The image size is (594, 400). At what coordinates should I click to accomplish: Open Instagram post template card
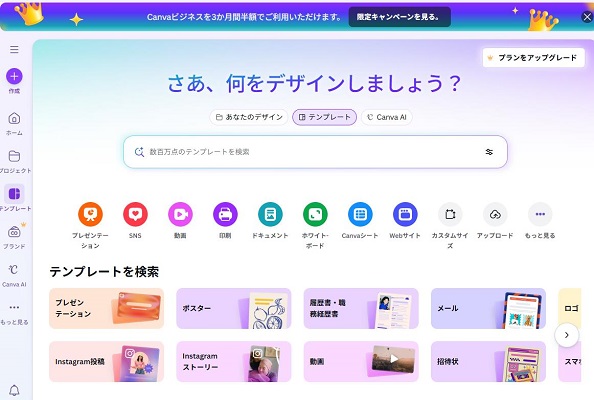106,361
